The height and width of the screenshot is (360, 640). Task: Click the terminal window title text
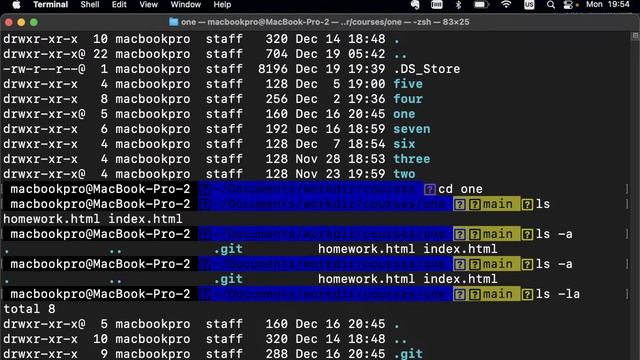click(x=325, y=22)
